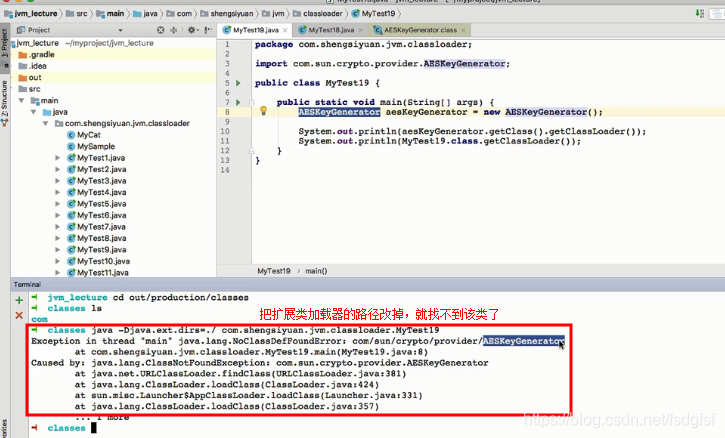Switch to AESKeyGenerator.class editor tab
725x438 pixels.
click(x=420, y=30)
